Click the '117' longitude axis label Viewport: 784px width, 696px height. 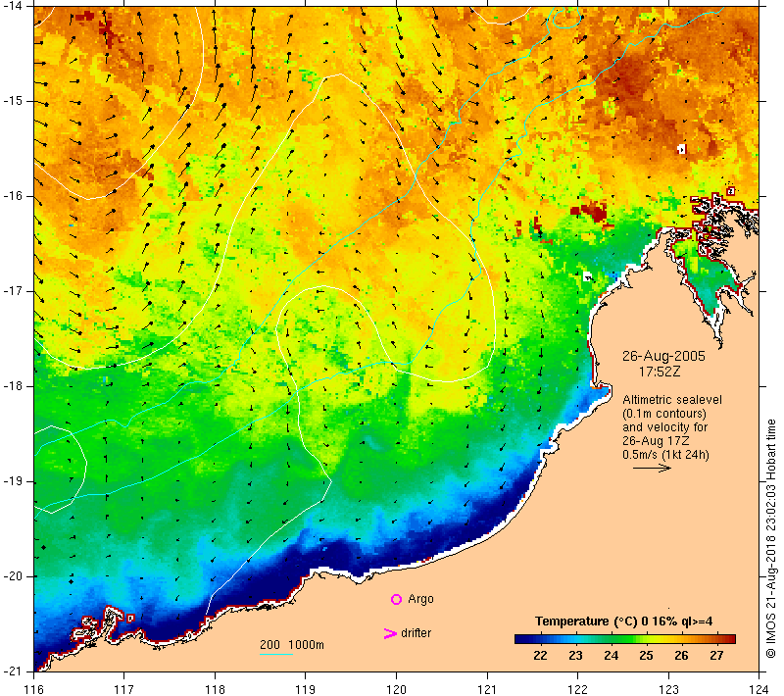124,689
